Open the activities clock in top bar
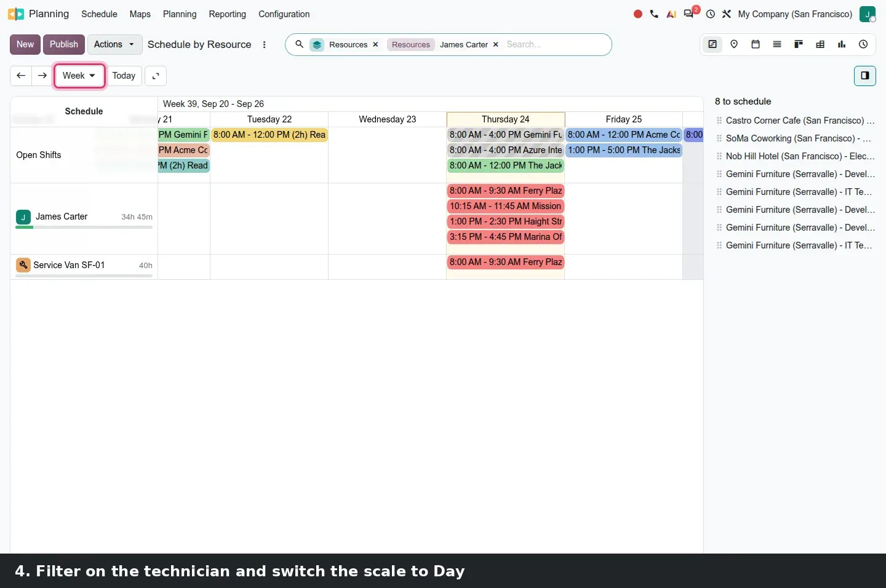Image resolution: width=886 pixels, height=588 pixels. (x=711, y=14)
